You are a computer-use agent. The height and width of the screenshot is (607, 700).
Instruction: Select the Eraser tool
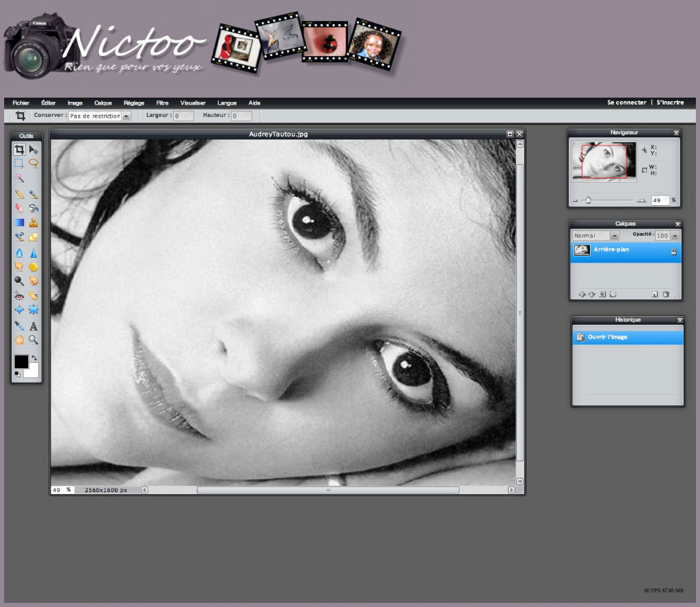click(20, 207)
